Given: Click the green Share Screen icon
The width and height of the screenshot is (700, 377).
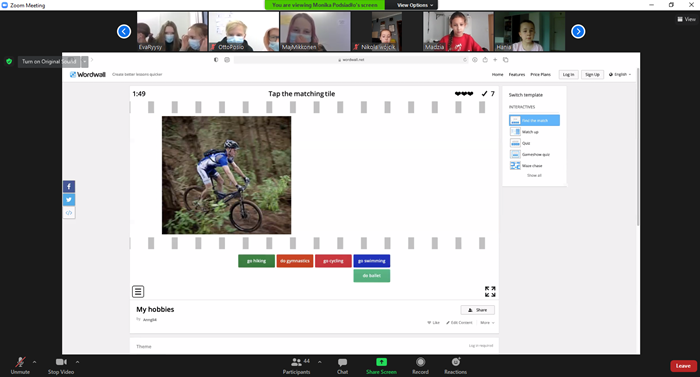Looking at the screenshot, I should 381,362.
